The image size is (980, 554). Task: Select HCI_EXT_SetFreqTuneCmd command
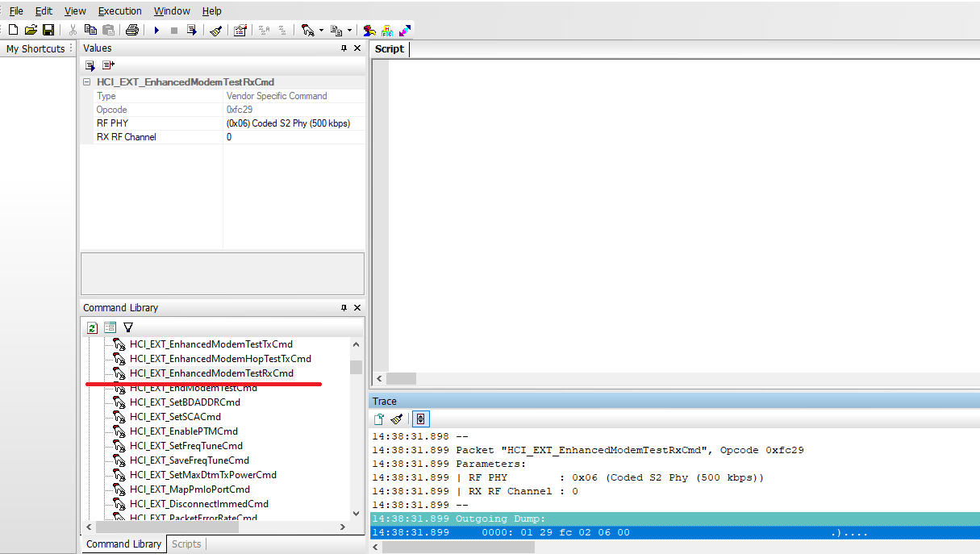pyautogui.click(x=186, y=446)
